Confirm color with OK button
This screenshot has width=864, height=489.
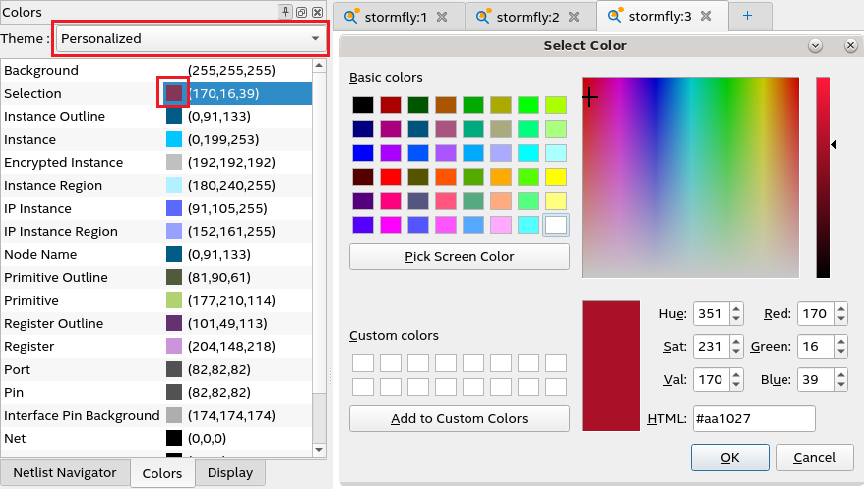(x=730, y=458)
